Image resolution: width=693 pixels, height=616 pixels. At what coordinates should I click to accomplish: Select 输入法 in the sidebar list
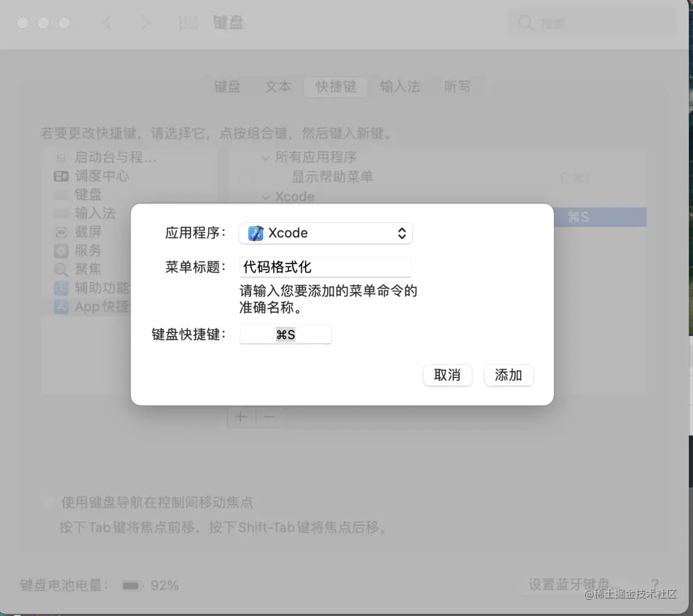(x=95, y=213)
